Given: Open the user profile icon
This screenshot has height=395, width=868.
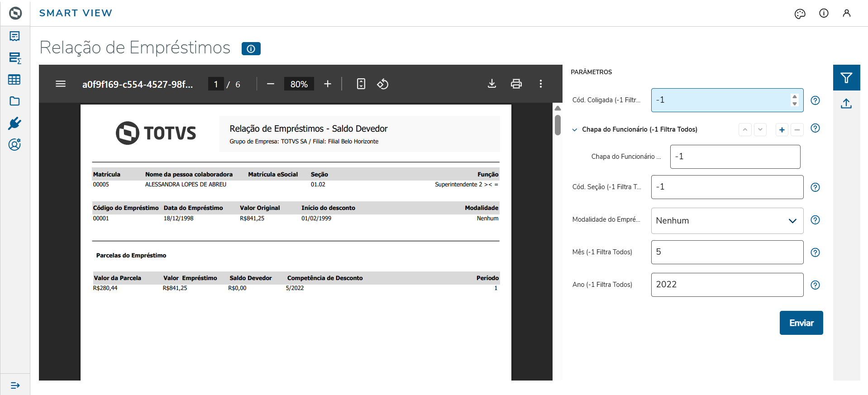Looking at the screenshot, I should click(x=846, y=14).
